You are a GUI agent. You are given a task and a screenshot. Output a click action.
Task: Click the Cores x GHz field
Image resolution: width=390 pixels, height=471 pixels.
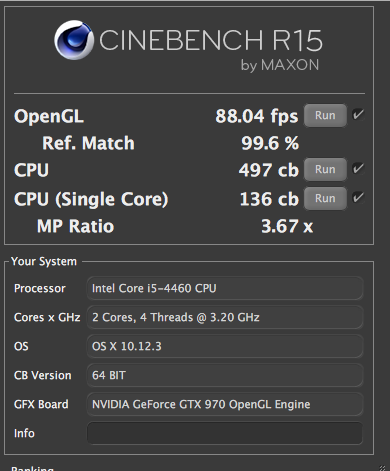pos(225,317)
